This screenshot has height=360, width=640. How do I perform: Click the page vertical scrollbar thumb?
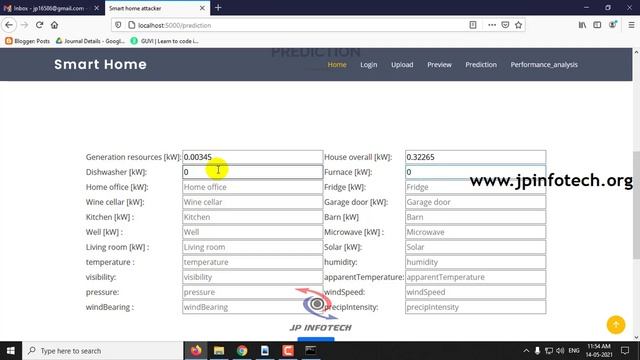pos(636,205)
